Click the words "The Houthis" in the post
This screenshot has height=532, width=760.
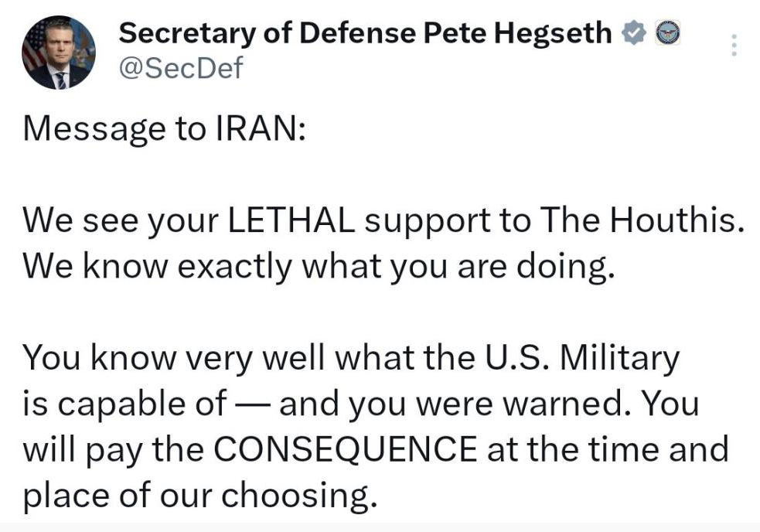click(642, 223)
